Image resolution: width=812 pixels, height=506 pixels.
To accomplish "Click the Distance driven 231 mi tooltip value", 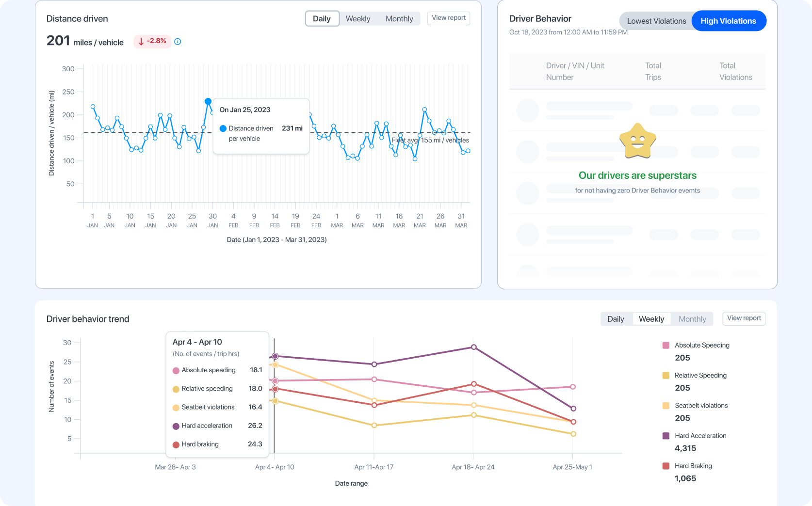I will (x=292, y=128).
